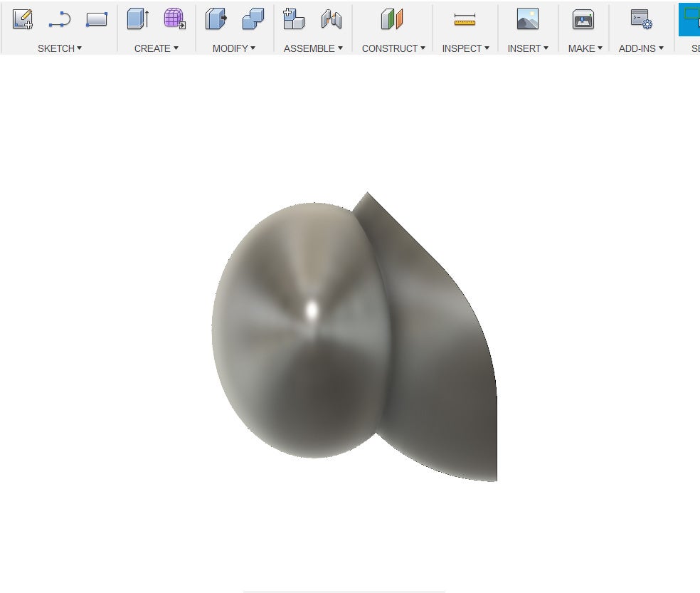Open the INSPECT menu

pos(465,48)
